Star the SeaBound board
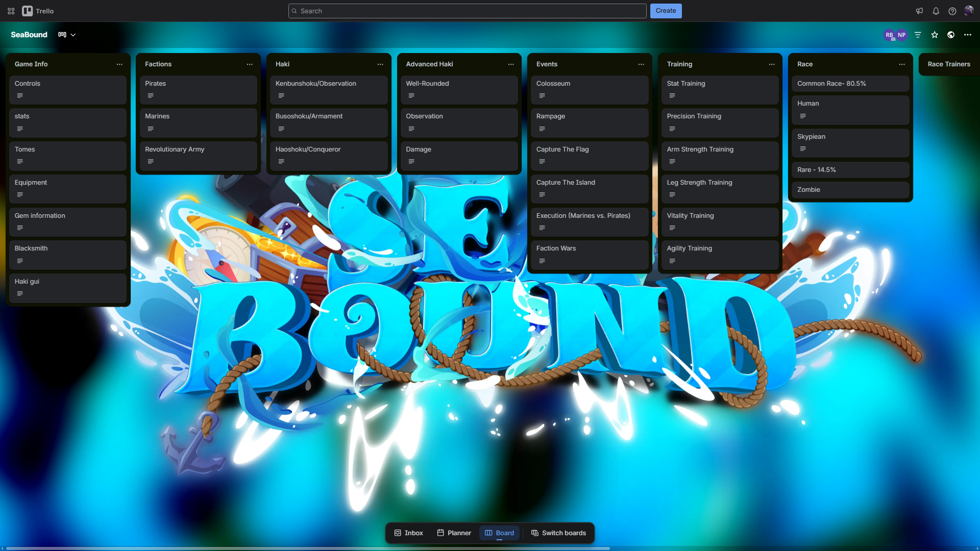980x551 pixels. tap(935, 35)
